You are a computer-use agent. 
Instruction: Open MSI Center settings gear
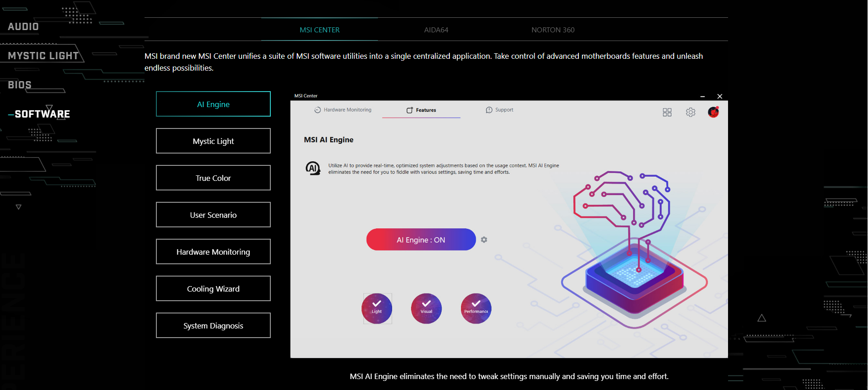click(691, 112)
